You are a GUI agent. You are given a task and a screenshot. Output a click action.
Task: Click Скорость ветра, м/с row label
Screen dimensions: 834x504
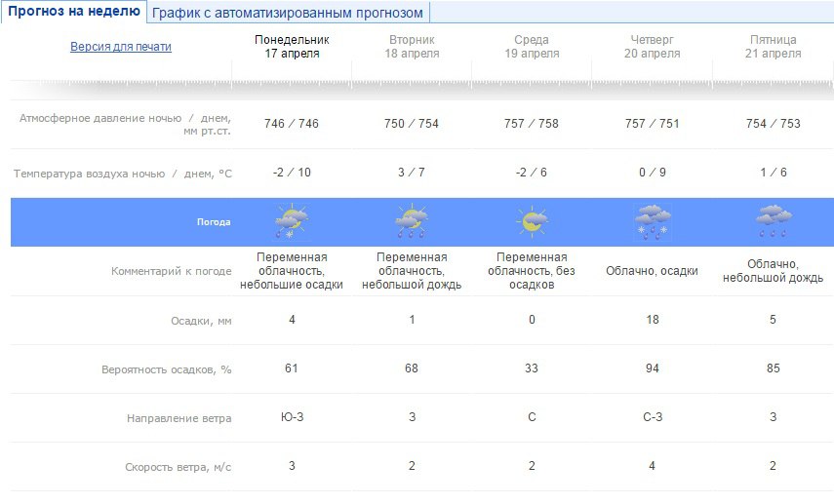point(179,467)
